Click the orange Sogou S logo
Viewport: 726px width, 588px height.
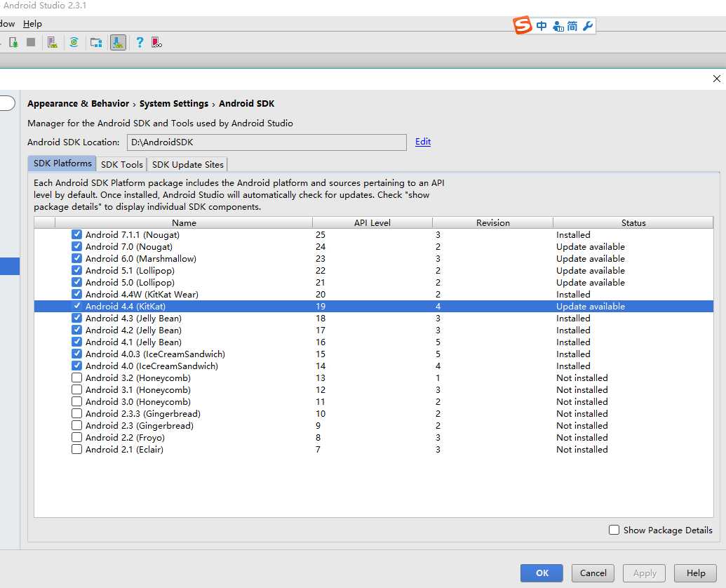[x=523, y=25]
